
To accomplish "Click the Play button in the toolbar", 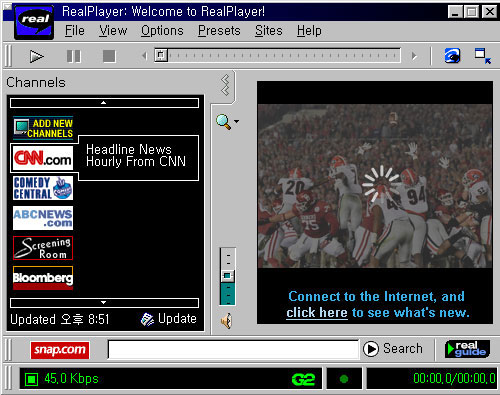I will click(36, 56).
